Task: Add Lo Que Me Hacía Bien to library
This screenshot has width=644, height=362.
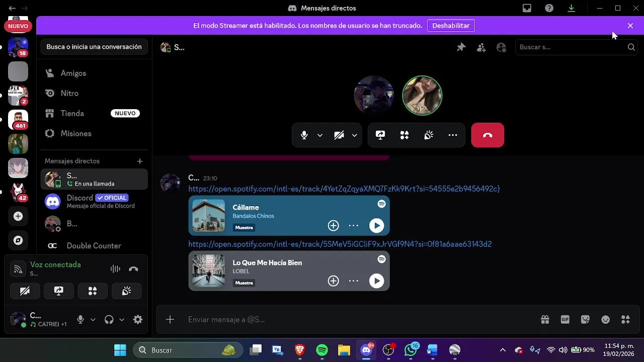Action: 333,281
